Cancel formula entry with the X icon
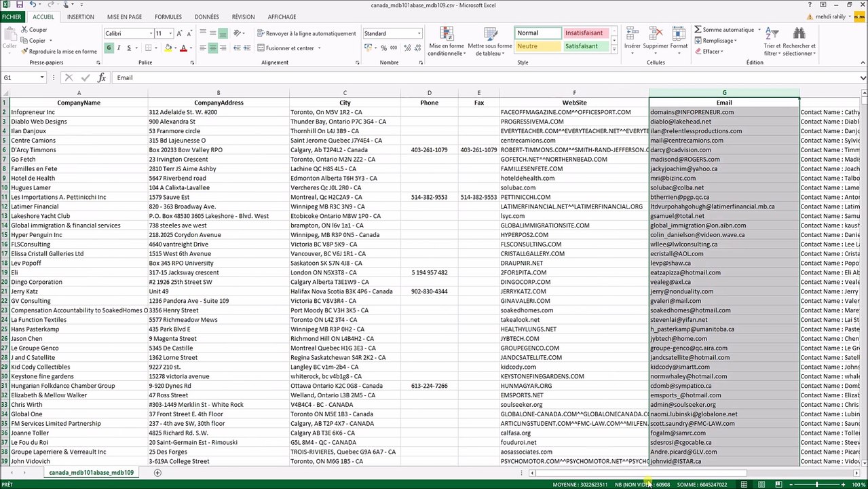868x489 pixels. point(69,78)
